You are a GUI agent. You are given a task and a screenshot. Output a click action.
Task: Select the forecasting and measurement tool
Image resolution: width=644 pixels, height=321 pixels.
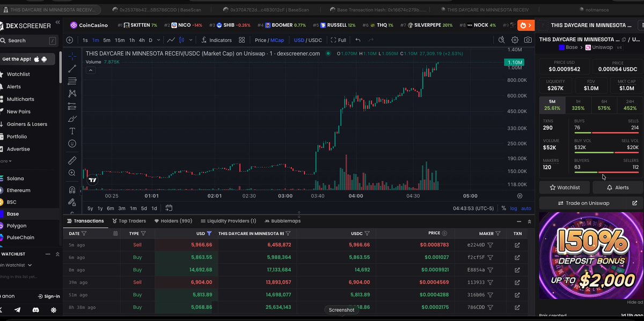coord(72,106)
